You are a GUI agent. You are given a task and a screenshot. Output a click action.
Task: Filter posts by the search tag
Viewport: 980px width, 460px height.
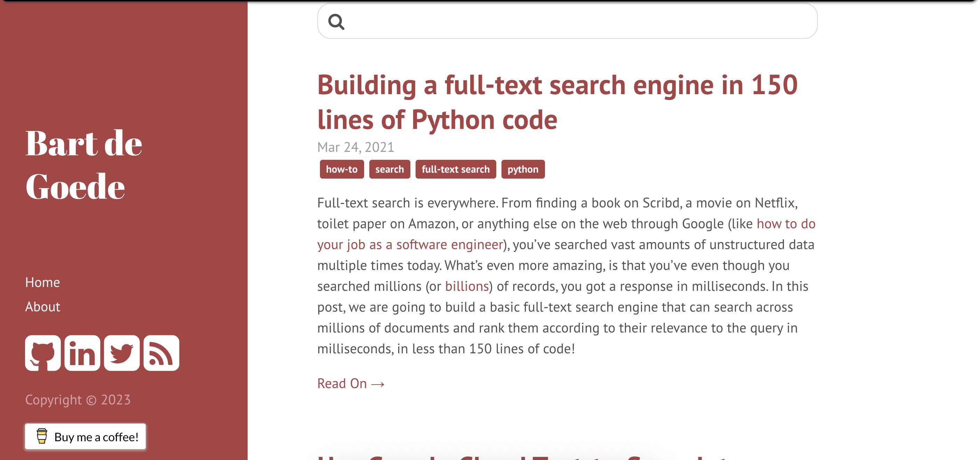click(x=389, y=169)
